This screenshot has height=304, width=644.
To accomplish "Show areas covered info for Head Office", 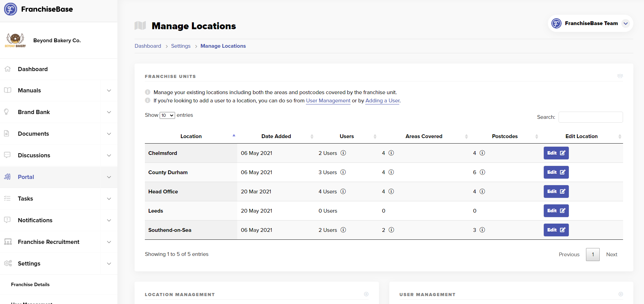I will click(x=391, y=191).
